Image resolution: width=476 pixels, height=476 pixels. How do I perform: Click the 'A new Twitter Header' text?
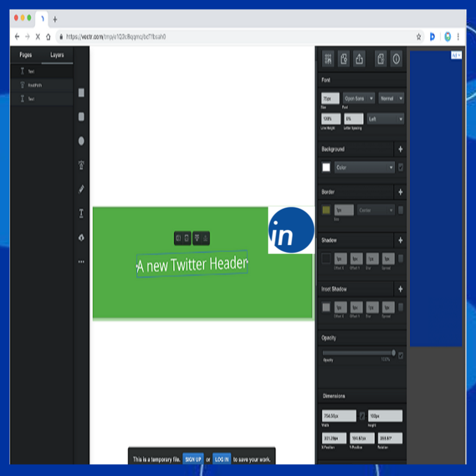coord(192,264)
